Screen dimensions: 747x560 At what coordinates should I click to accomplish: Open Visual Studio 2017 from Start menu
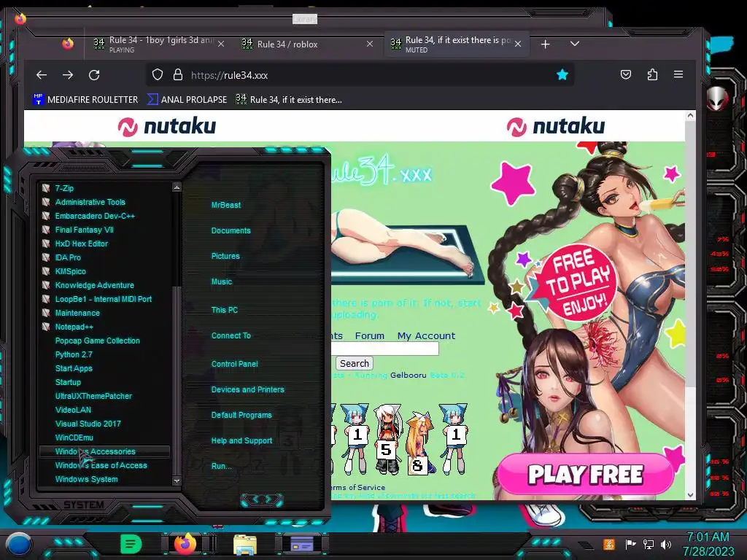click(x=88, y=424)
